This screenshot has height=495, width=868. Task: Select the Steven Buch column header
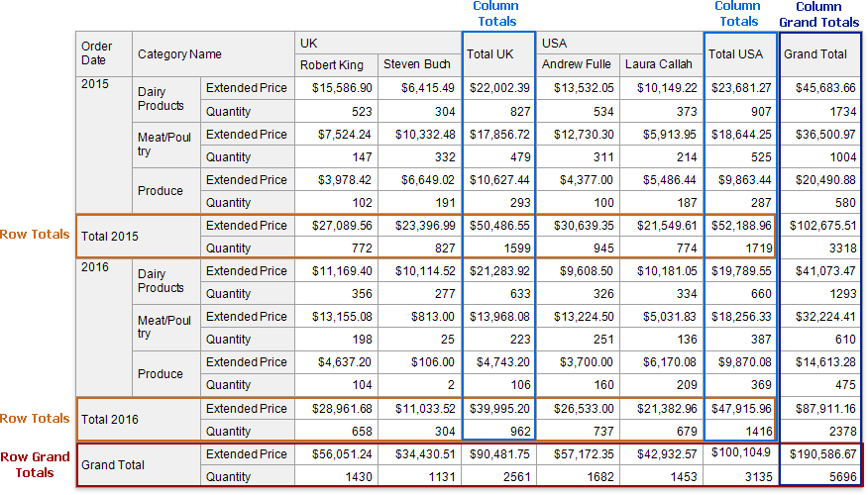[417, 64]
